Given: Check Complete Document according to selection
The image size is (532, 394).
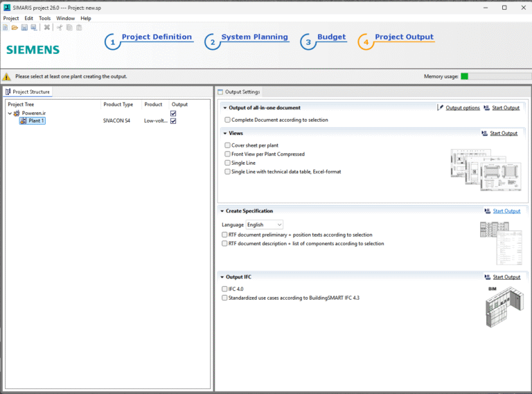Looking at the screenshot, I should pos(227,120).
